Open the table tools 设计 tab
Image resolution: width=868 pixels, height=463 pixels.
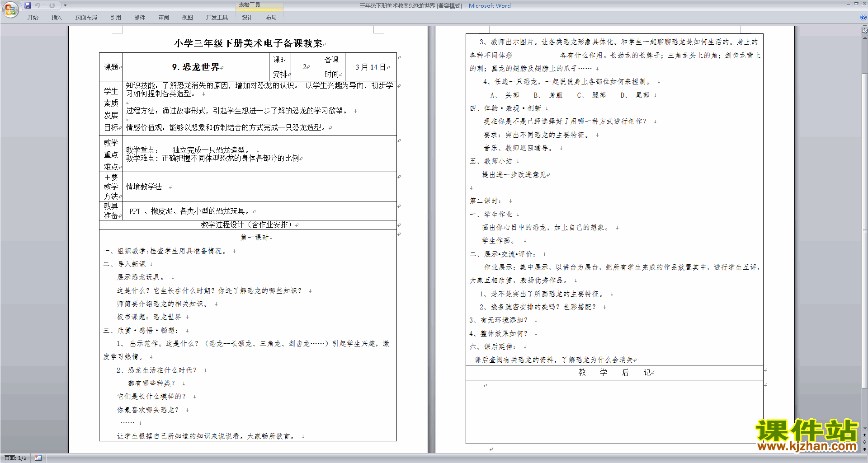tap(247, 17)
